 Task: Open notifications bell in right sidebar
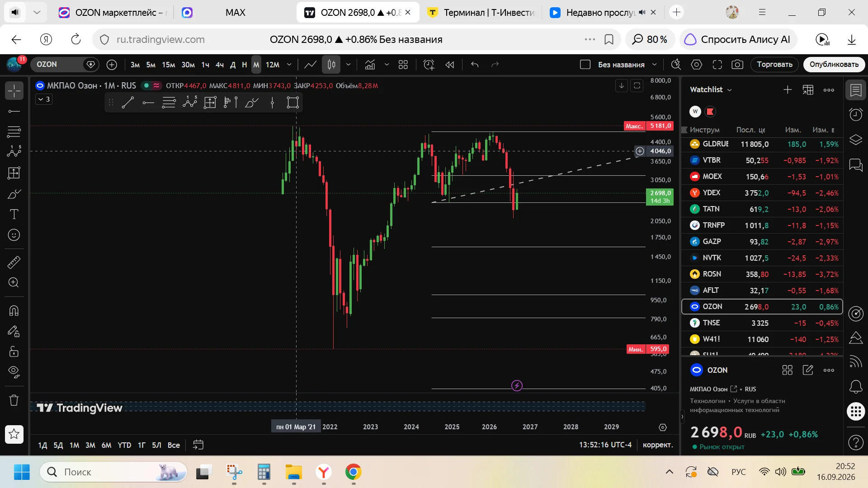coord(856,387)
